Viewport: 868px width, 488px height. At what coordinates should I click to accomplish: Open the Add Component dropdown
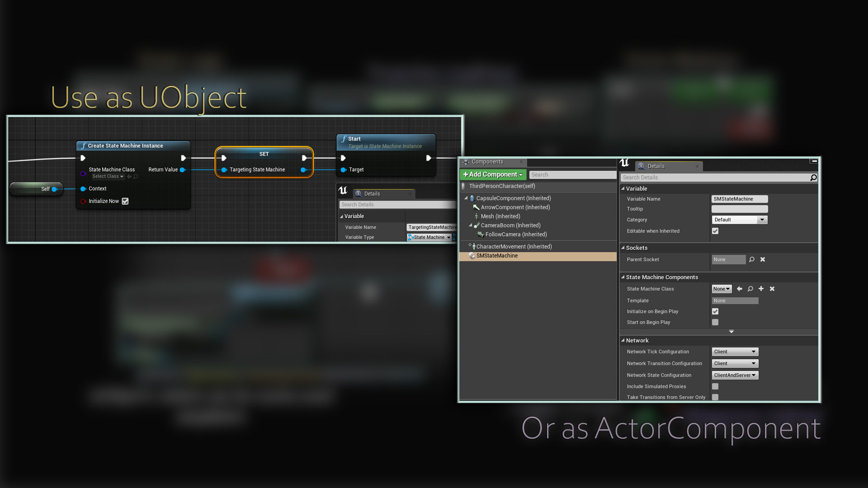click(492, 174)
